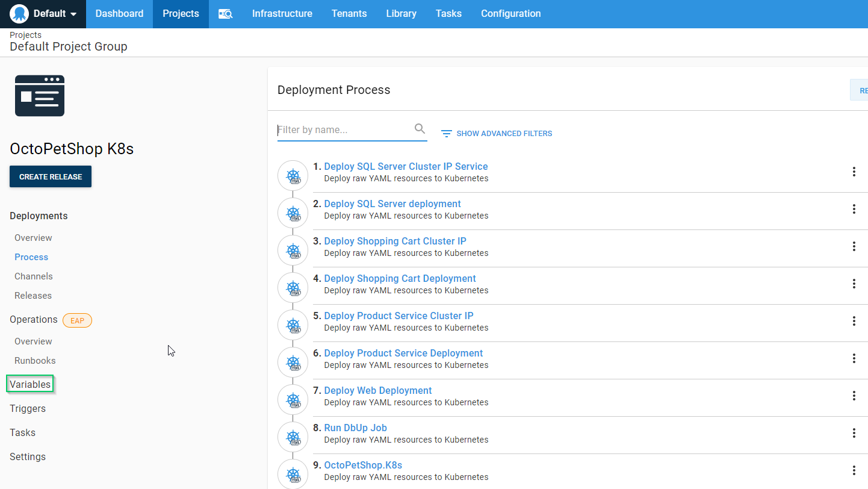Expand Show Advanced Filters
868x489 pixels.
click(497, 134)
